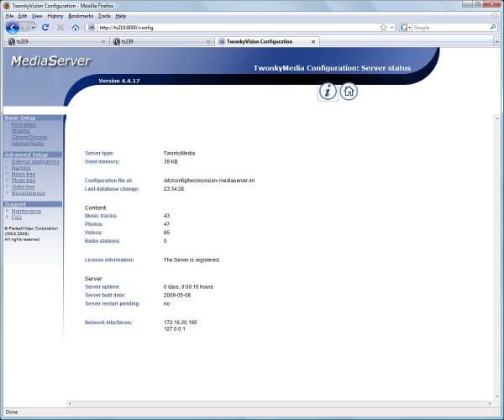Click the Server build date 2009-05-08
Viewport: 504px width, 420px height.
[177, 296]
